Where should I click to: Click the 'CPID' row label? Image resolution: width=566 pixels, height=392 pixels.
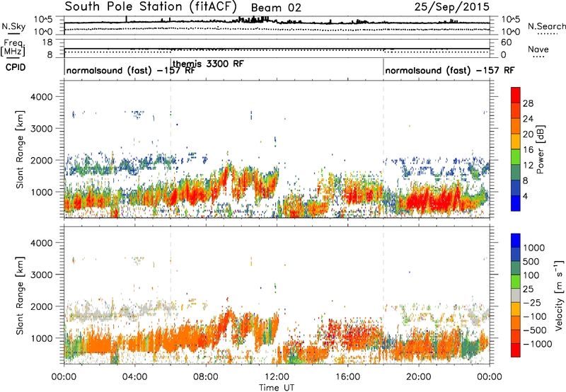pos(16,67)
